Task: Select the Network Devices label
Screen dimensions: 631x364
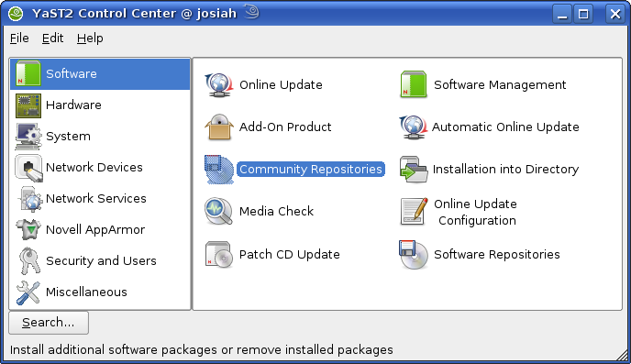Action: point(94,167)
